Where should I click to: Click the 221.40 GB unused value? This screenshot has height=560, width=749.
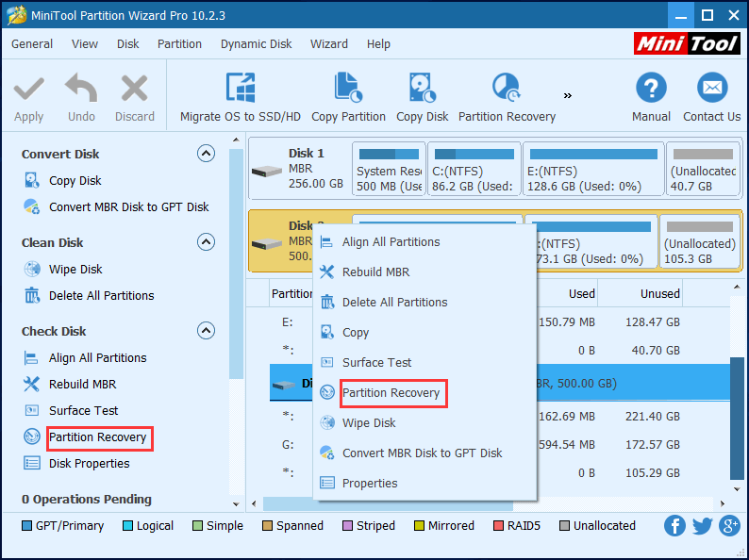click(653, 417)
